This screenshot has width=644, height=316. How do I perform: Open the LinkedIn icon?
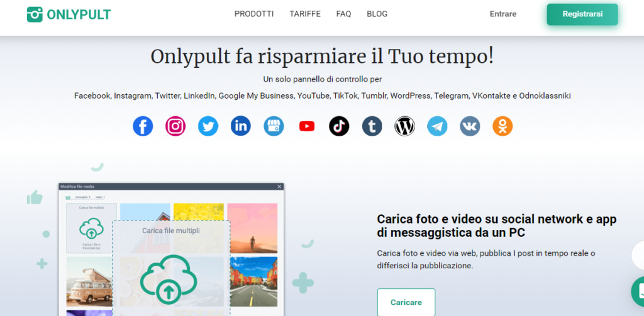point(241,126)
